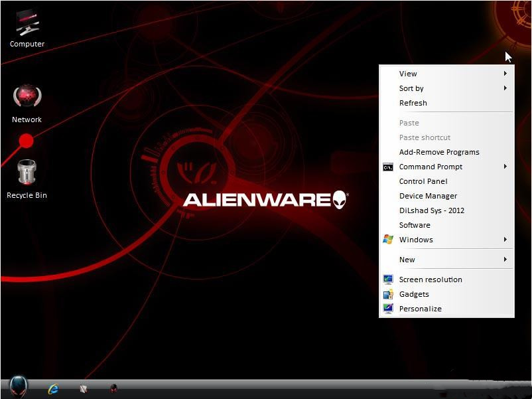
Task: Open Screen resolution from the context menu
Action: click(446, 279)
